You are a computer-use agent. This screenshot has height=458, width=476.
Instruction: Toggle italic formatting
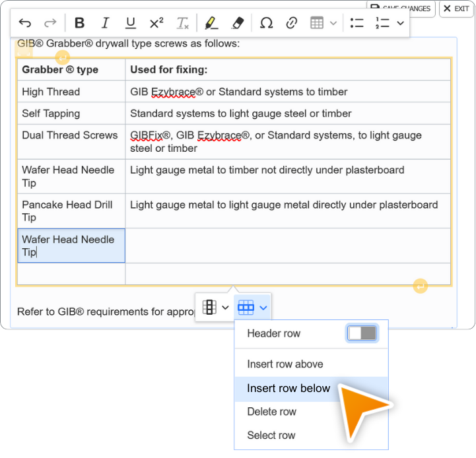[x=105, y=22]
